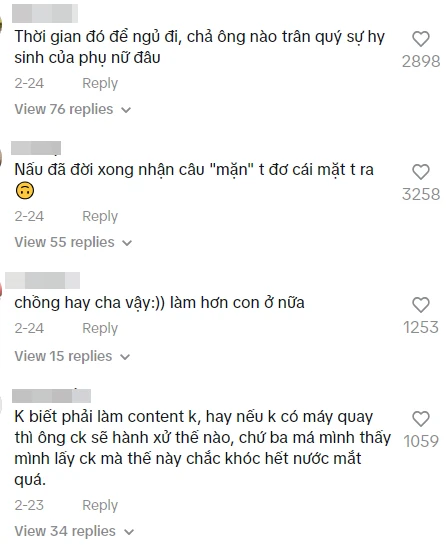Tap heart icon above 1059 count
This screenshot has height=548, width=446.
click(x=421, y=419)
